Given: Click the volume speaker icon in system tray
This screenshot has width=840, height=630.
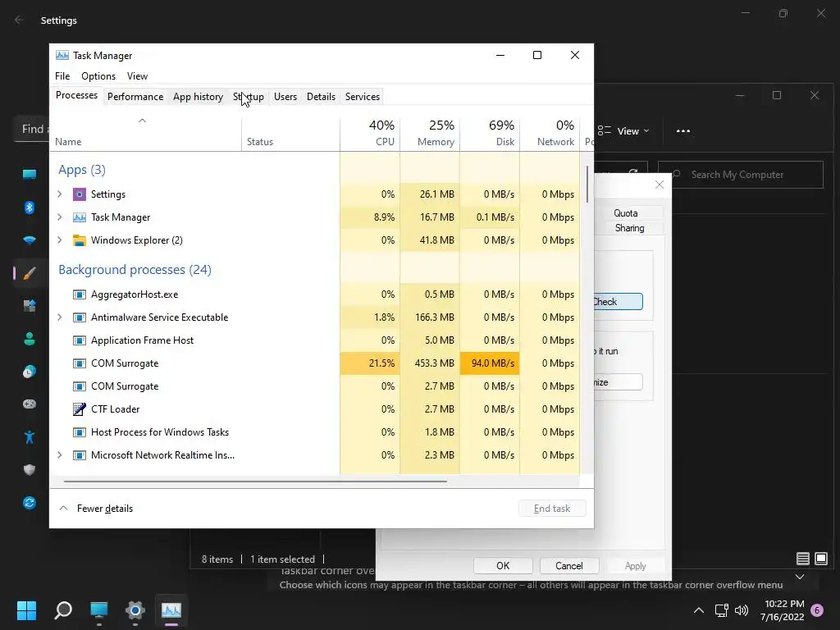Looking at the screenshot, I should coord(742,610).
